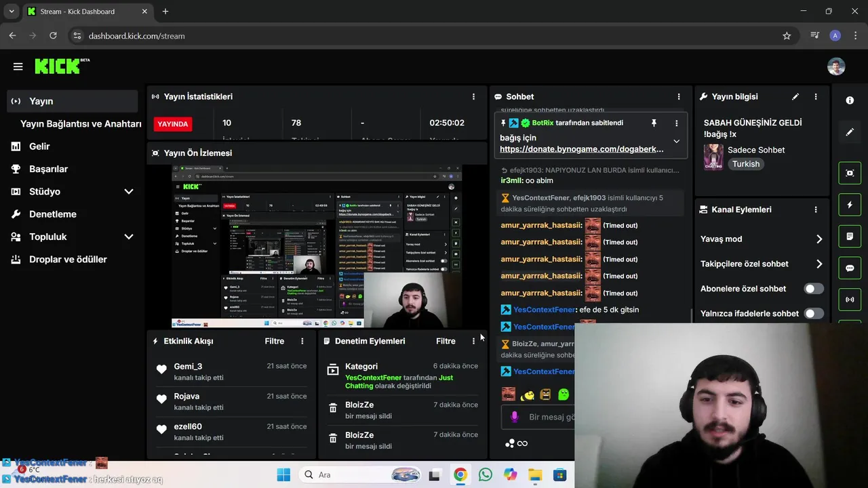Open File Explorer from the taskbar
Image resolution: width=868 pixels, height=488 pixels.
535,474
